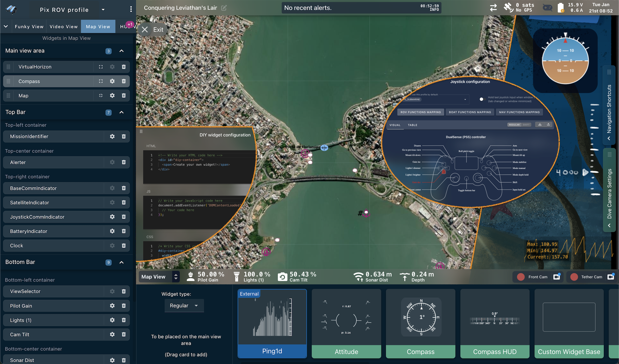Delete the VirtualHorizon widget
Viewport: 619px width, 364px height.
[x=124, y=67]
